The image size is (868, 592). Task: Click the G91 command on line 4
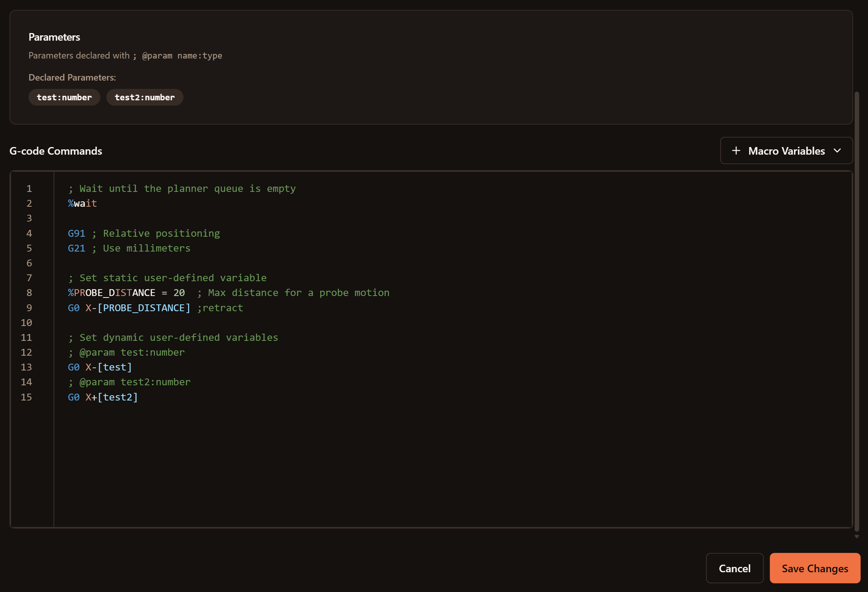point(76,233)
